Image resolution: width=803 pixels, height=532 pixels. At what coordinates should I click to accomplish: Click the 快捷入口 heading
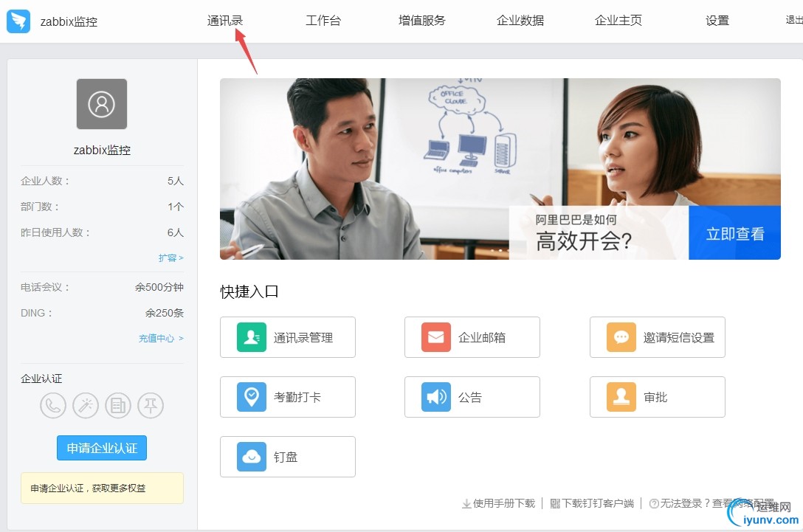[249, 292]
